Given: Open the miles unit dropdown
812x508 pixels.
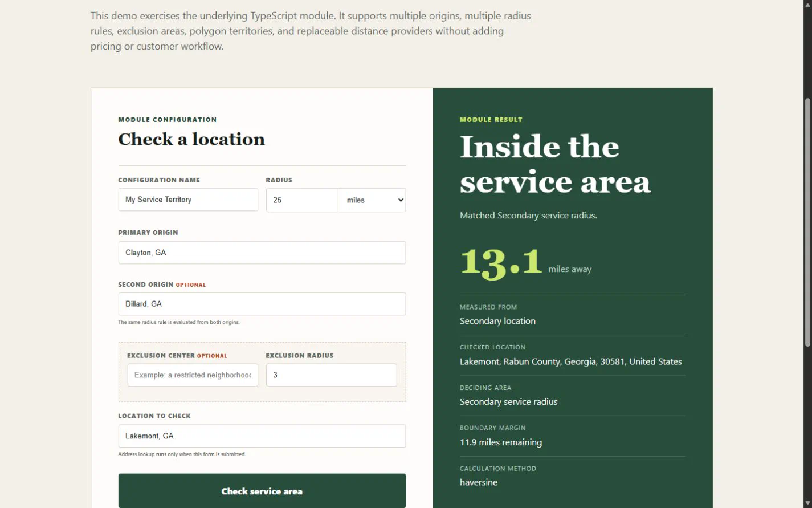Looking at the screenshot, I should (372, 200).
